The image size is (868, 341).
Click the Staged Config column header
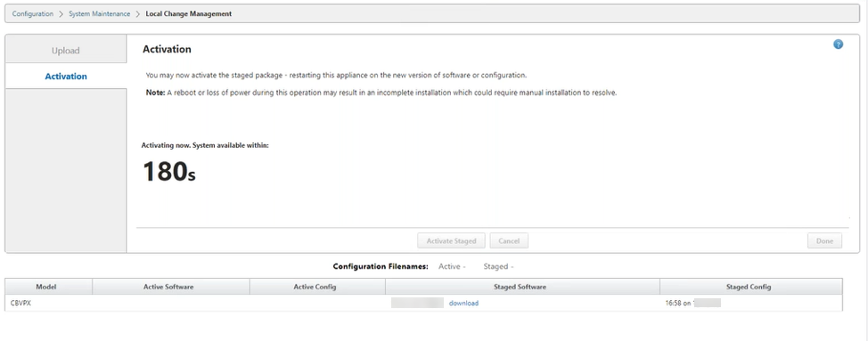click(749, 287)
